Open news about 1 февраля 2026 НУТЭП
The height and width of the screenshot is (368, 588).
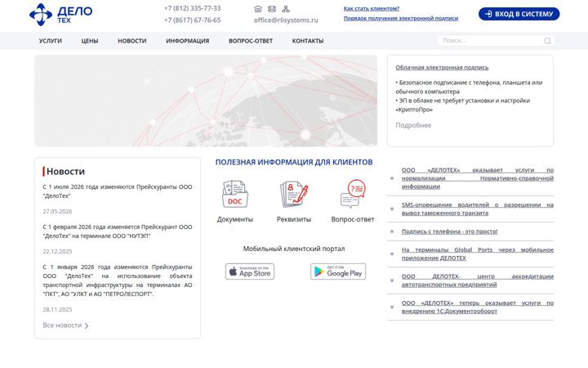click(x=118, y=231)
